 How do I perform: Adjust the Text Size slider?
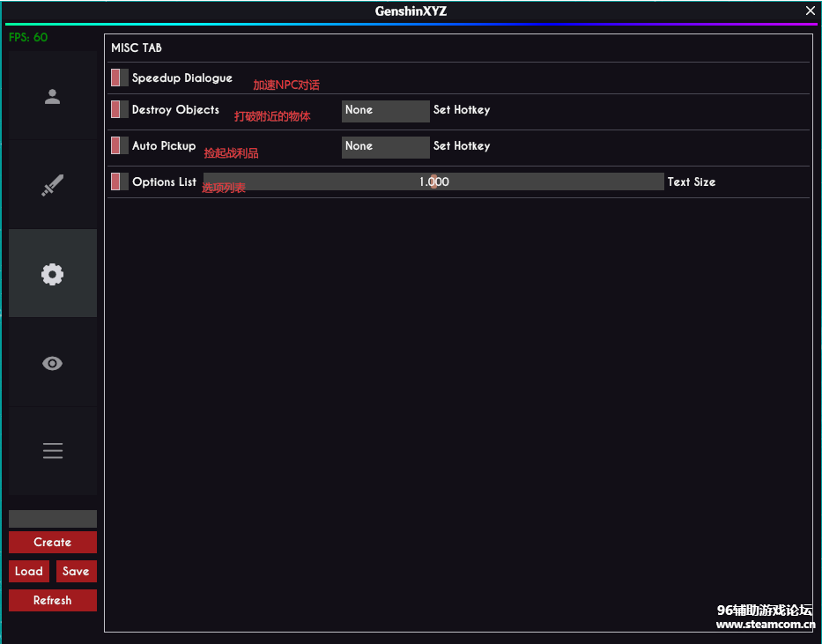(x=433, y=181)
